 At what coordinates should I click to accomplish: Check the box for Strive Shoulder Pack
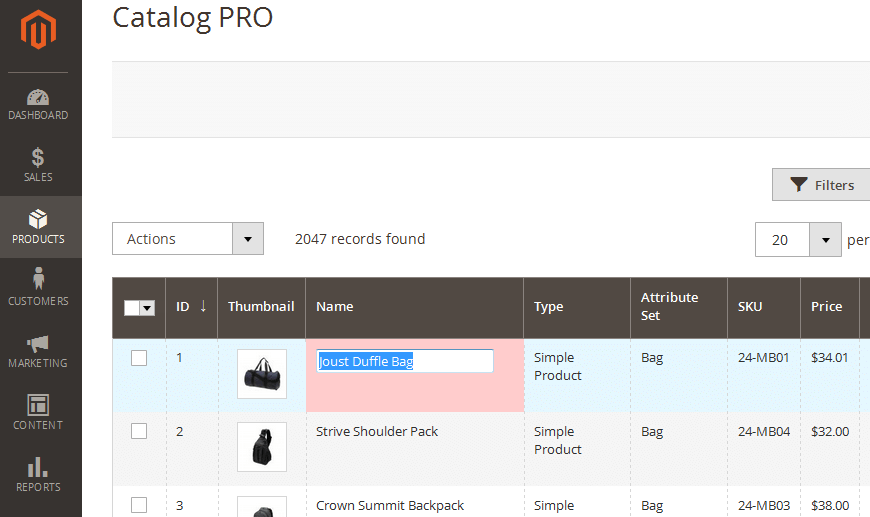pyautogui.click(x=139, y=431)
